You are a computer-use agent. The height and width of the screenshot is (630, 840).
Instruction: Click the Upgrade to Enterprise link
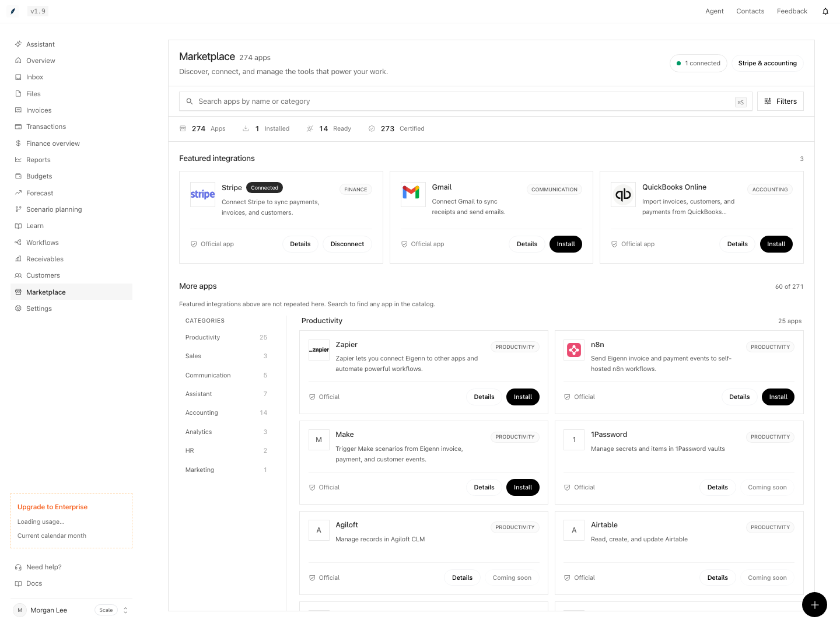click(x=52, y=507)
